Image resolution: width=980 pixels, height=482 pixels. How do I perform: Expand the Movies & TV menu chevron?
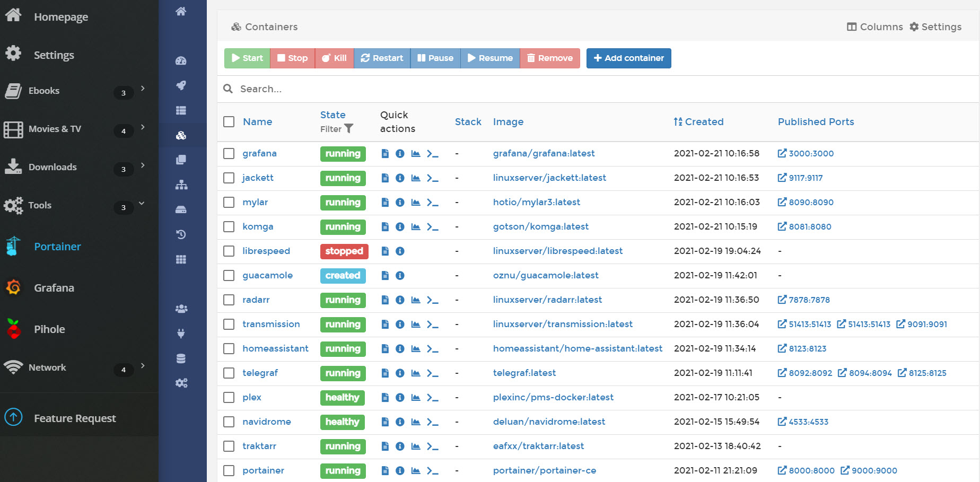143,127
